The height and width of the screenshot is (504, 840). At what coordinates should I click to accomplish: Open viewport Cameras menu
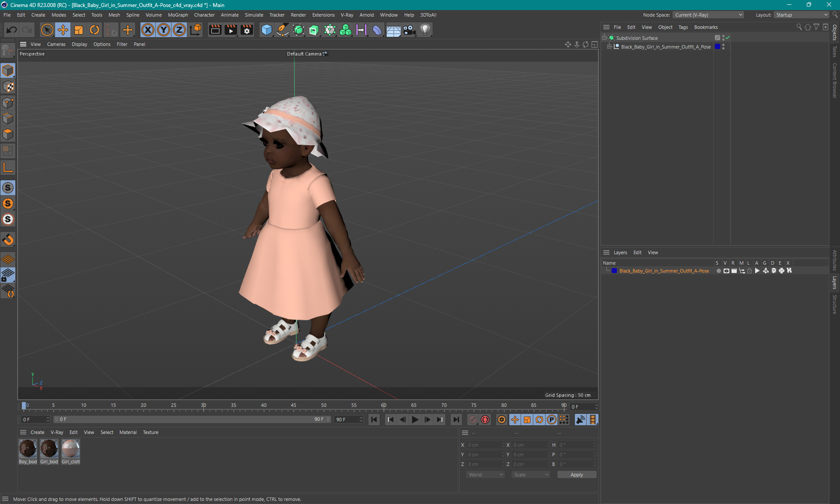[56, 44]
